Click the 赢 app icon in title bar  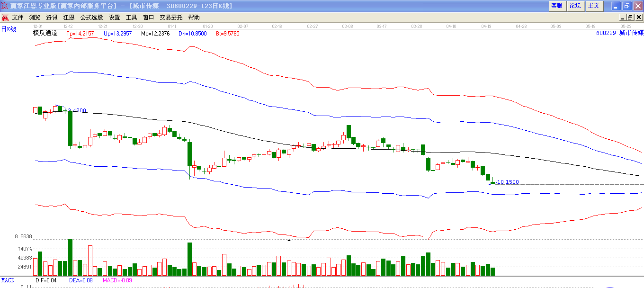(x=5, y=6)
